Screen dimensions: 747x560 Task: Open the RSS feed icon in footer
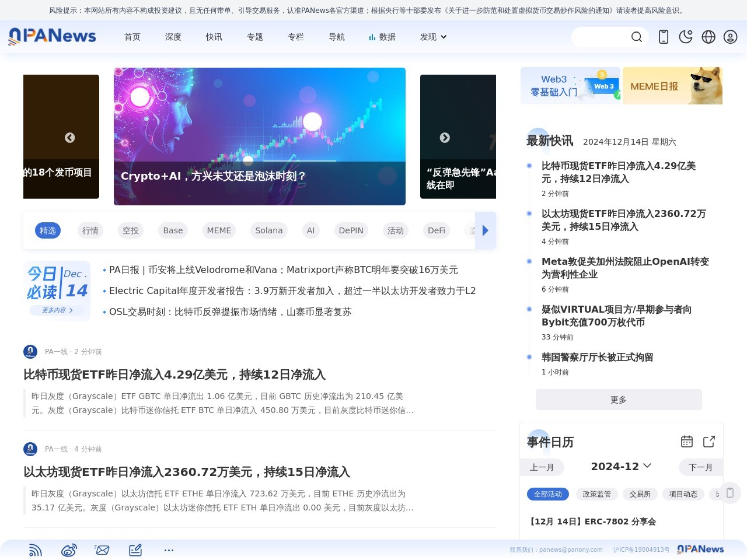(36, 550)
